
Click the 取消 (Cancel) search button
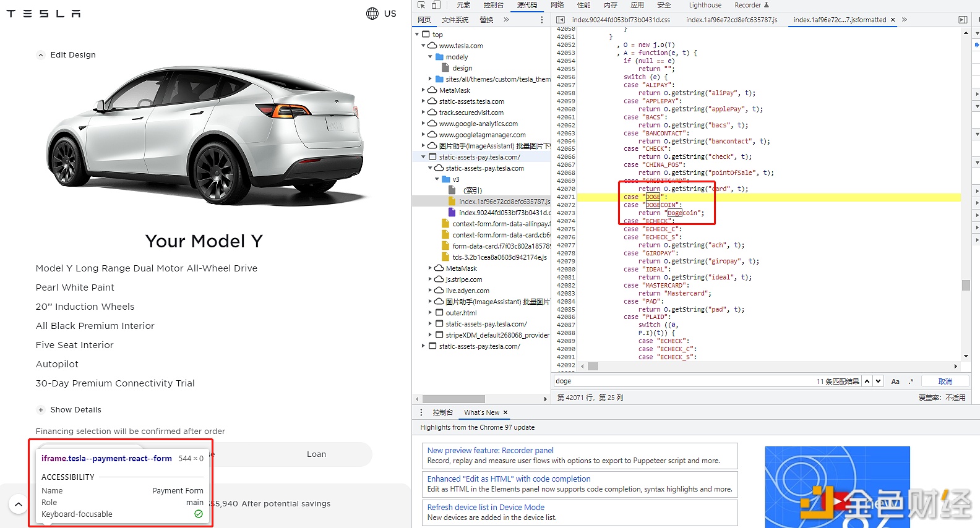pos(945,381)
